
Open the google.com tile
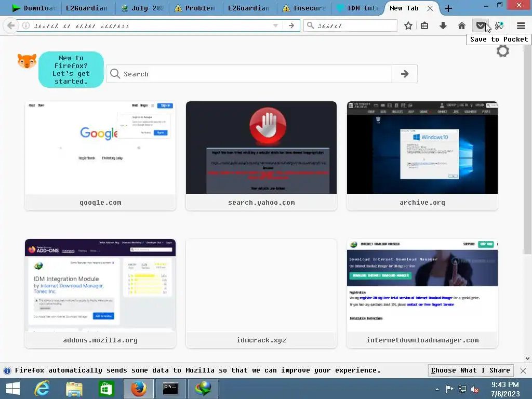click(x=100, y=156)
